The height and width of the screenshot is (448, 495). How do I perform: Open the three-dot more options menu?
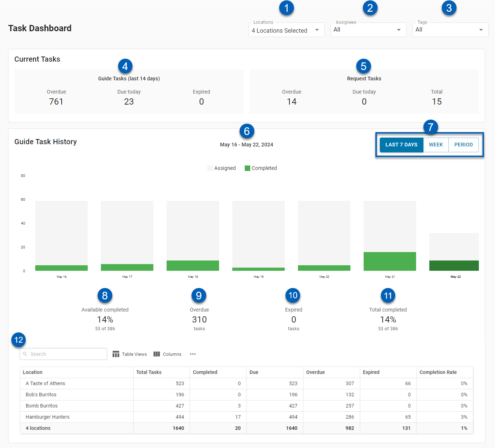pos(193,354)
